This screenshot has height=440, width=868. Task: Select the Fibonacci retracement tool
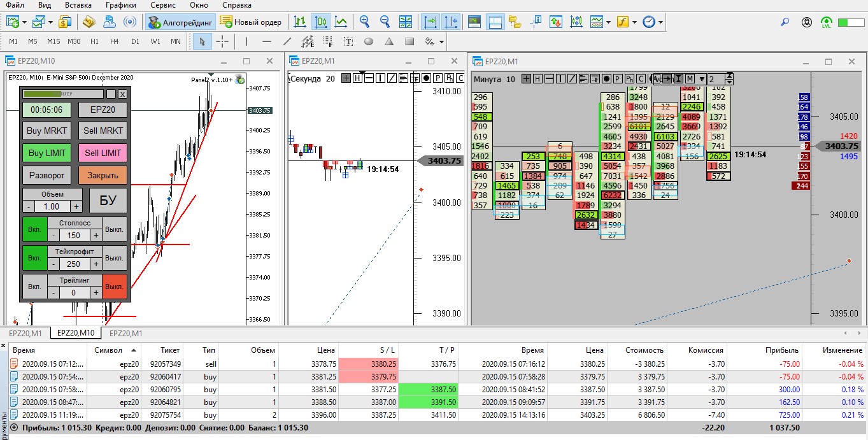(x=328, y=41)
